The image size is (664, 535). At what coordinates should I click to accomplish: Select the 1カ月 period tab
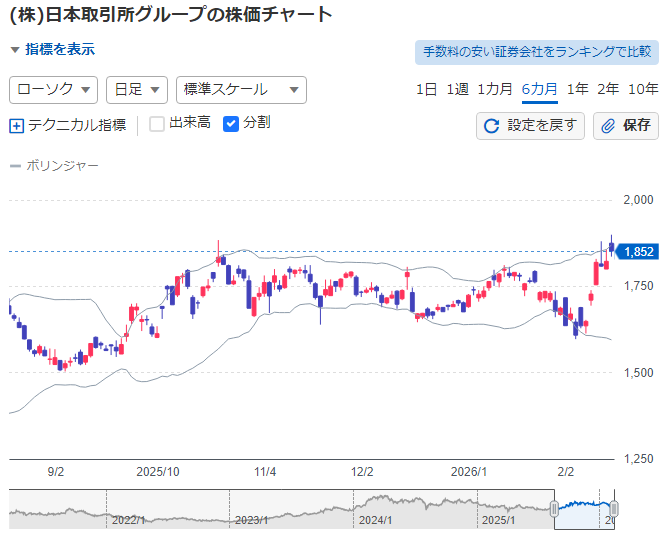pos(495,89)
